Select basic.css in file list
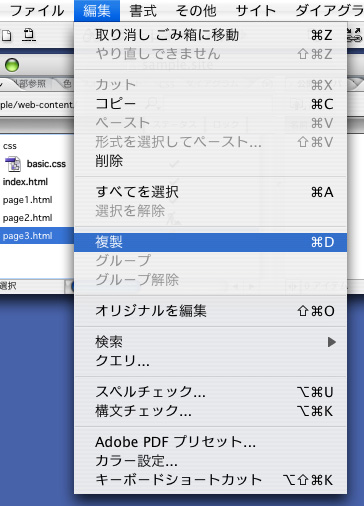Screen dimensions: 364x506 click(46, 164)
